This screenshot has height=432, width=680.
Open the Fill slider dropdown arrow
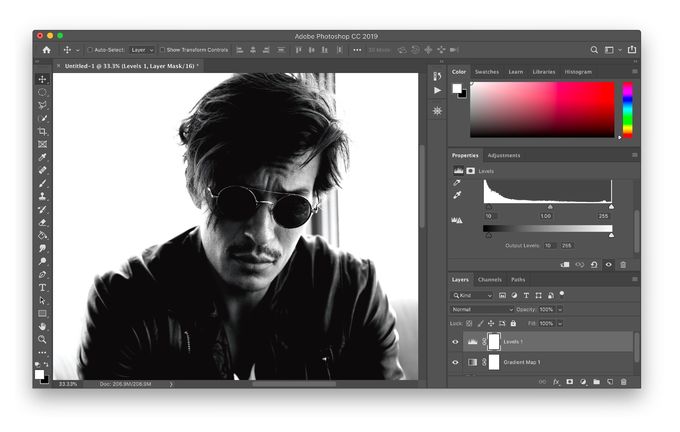click(560, 324)
